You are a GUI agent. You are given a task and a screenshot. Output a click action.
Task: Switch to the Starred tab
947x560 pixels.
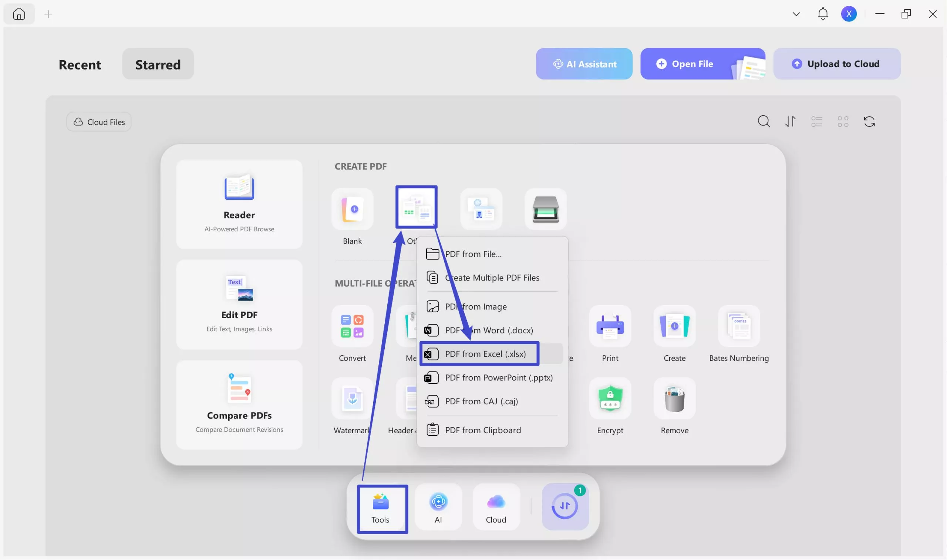(158, 64)
